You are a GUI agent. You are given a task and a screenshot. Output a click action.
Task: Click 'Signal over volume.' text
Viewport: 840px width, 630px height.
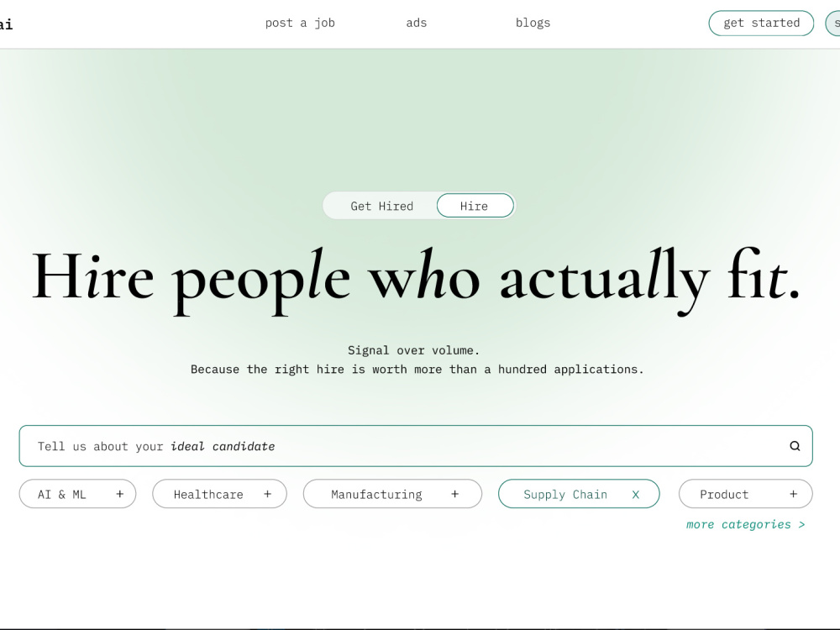[x=413, y=350]
